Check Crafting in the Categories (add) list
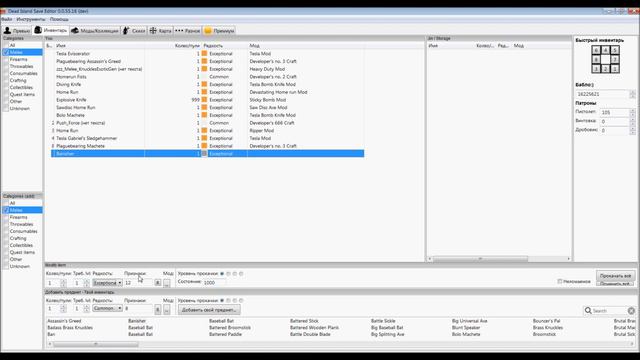This screenshot has height=360, width=640. (x=6, y=238)
